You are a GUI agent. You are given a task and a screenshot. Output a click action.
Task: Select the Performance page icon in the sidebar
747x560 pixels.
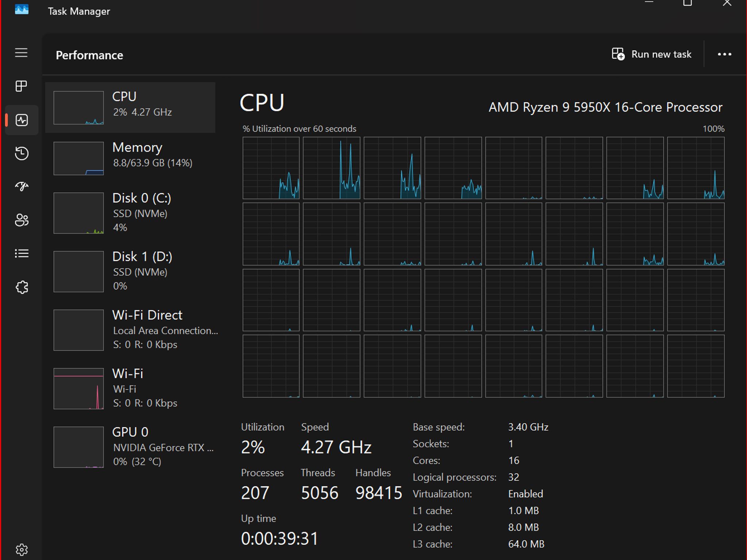coord(22,120)
